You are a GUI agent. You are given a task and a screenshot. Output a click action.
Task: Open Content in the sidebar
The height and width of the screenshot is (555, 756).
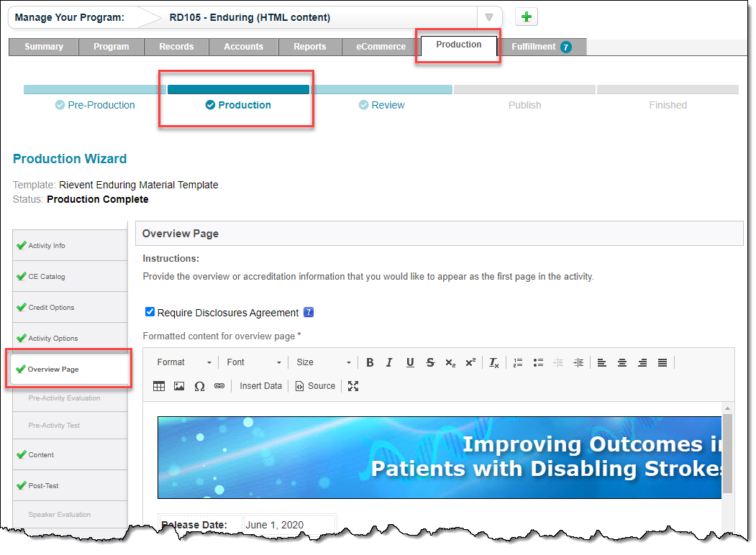pyautogui.click(x=70, y=455)
